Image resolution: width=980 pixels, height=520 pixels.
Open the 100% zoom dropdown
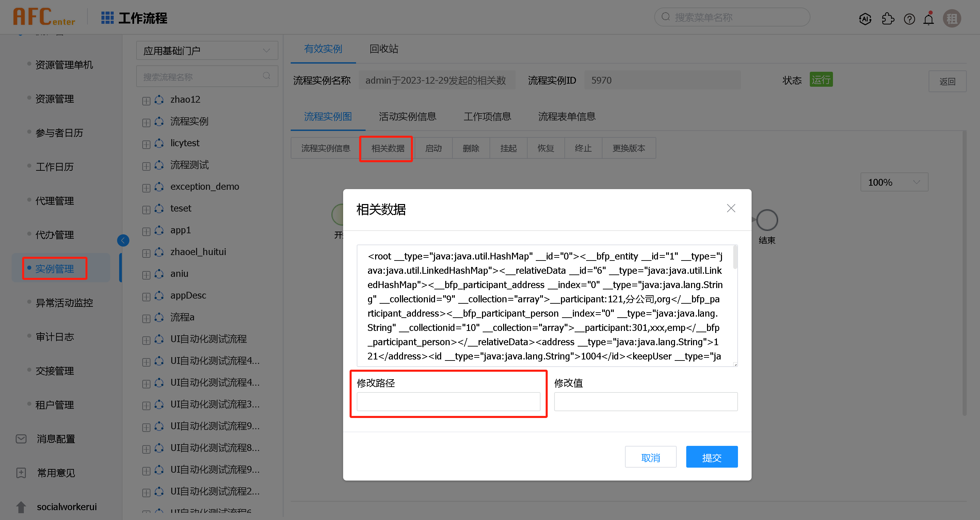click(894, 182)
